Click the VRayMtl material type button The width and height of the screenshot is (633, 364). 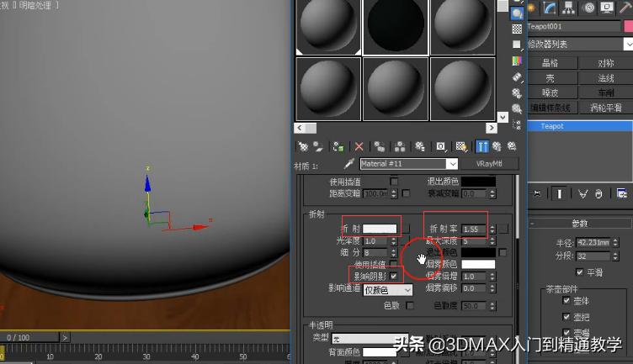click(x=489, y=164)
